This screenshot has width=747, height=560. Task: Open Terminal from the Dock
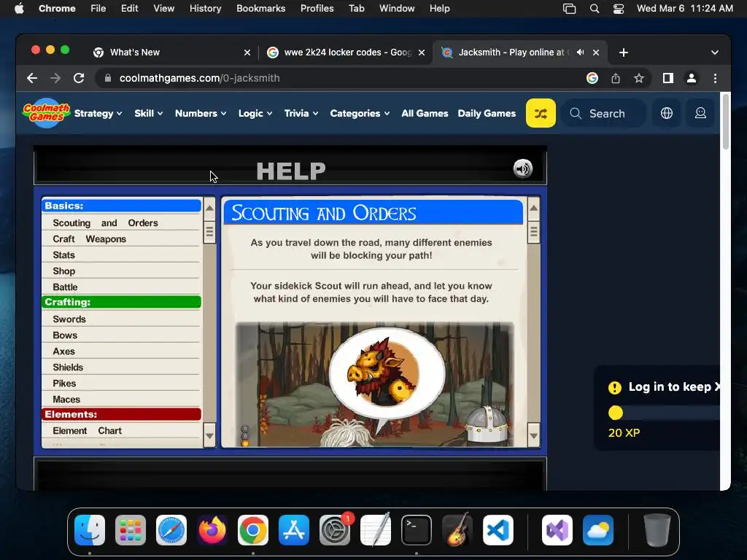(x=417, y=530)
